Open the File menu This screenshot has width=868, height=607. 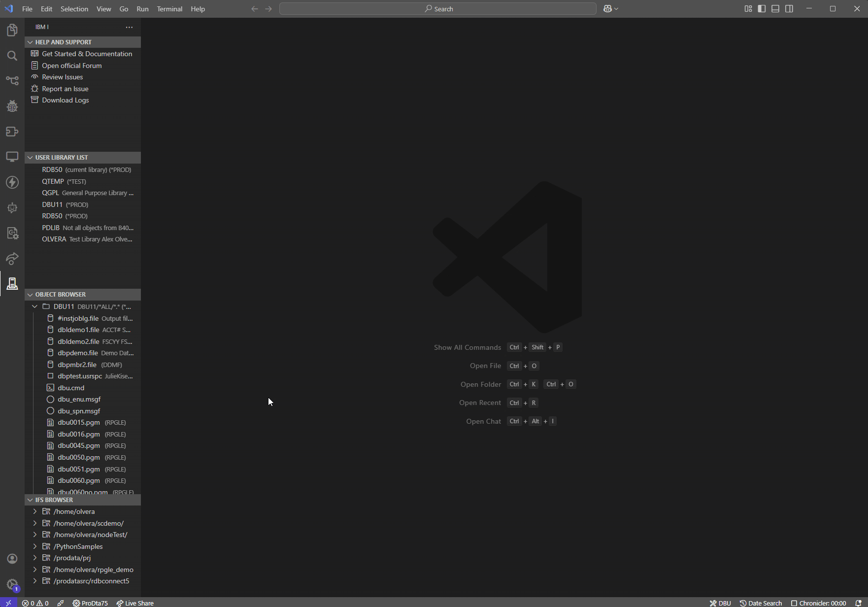27,9
